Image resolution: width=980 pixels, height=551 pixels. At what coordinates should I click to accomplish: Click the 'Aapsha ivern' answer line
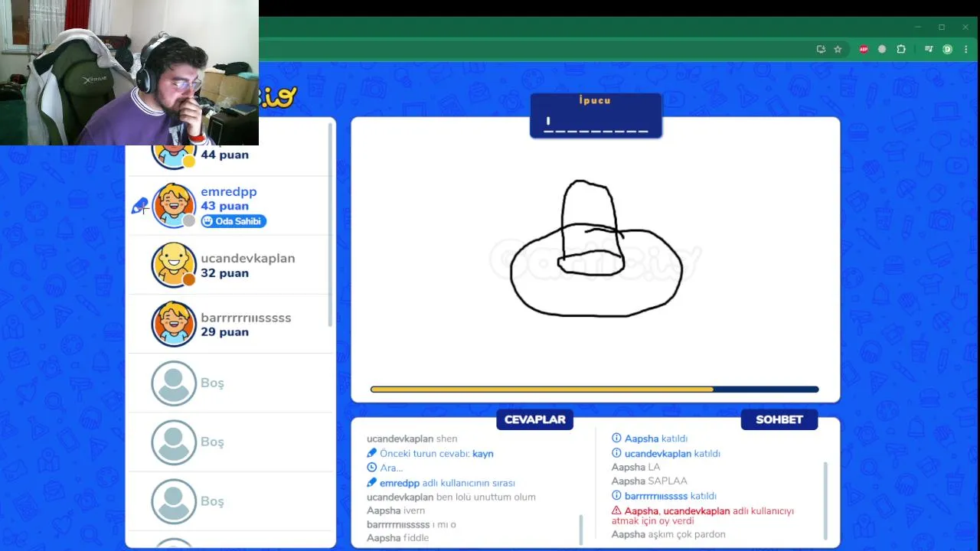[396, 510]
